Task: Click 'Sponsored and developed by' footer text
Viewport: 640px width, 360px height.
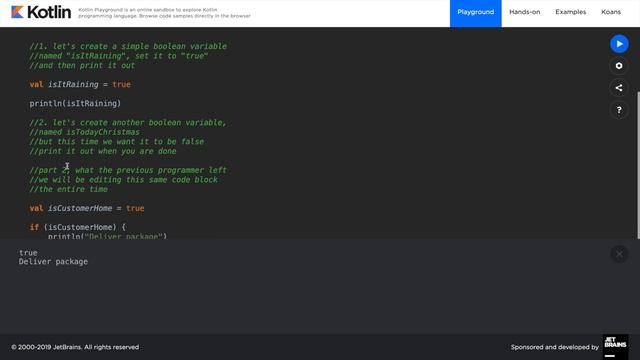Action: point(555,347)
